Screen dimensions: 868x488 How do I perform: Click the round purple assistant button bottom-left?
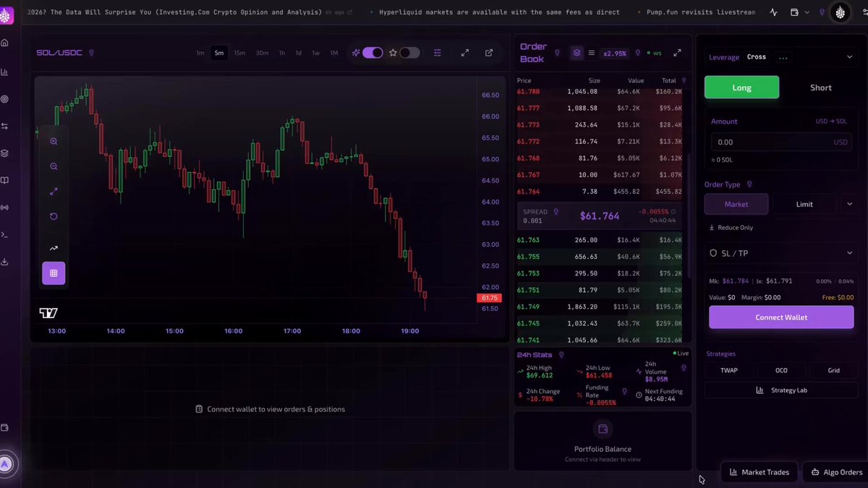(x=6, y=465)
